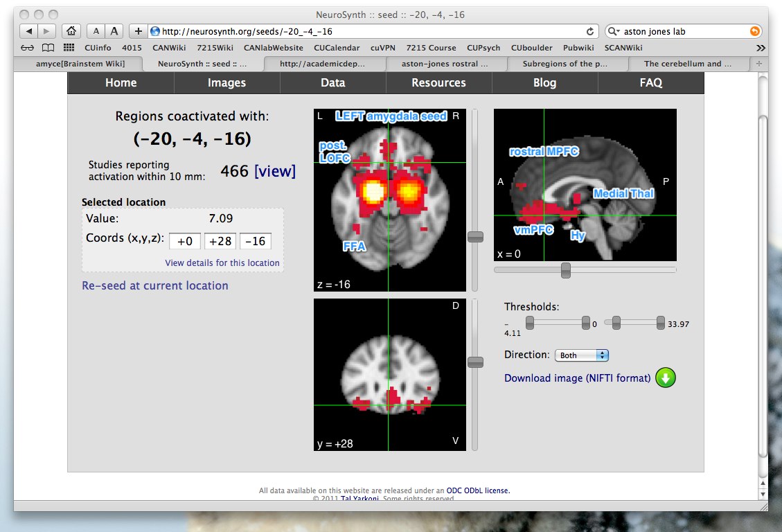782x532 pixels.
Task: Open a new tab with plus button
Action: click(x=758, y=64)
